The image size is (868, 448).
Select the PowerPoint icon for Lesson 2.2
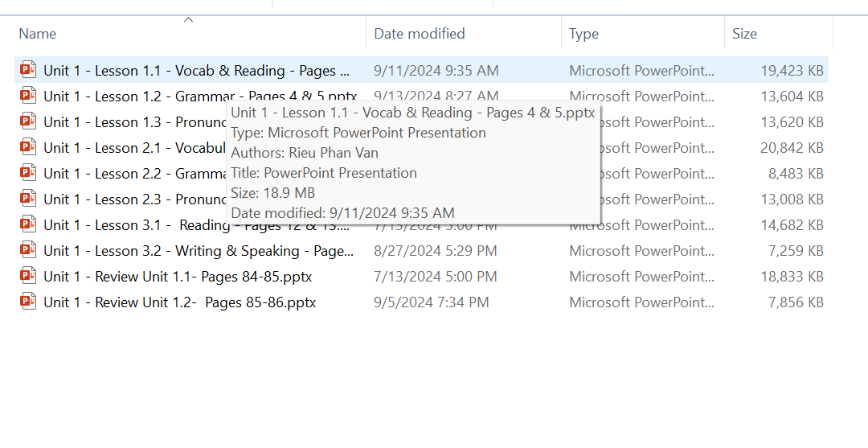pos(29,173)
